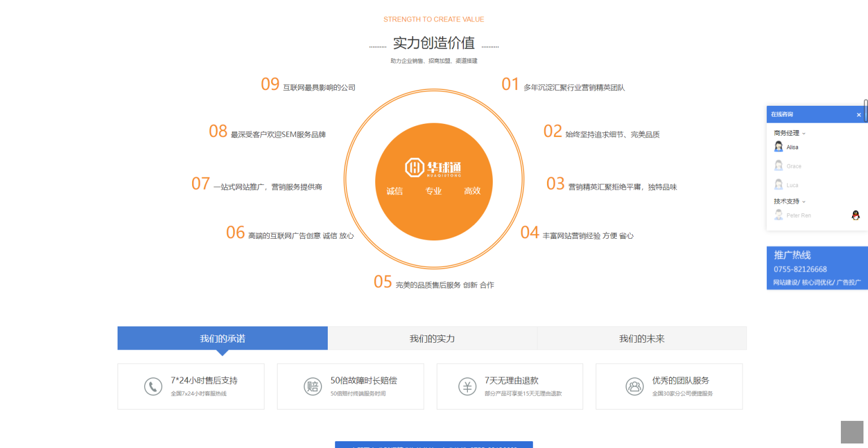This screenshot has width=868, height=448.
Task: Switch to the 我们的未来 tab
Action: point(642,338)
